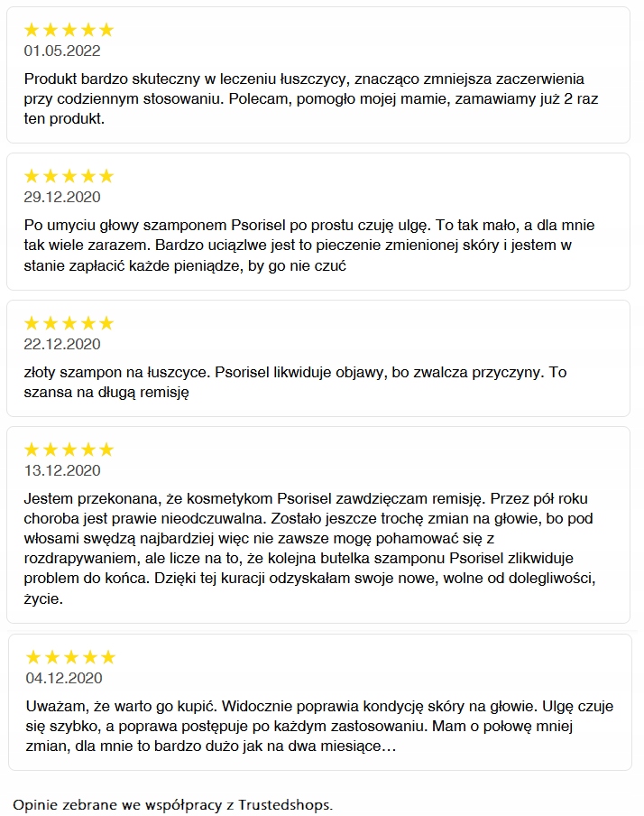644x816 pixels.
Task: Click the star rating above date 22.12.2020
Action: coord(69,323)
